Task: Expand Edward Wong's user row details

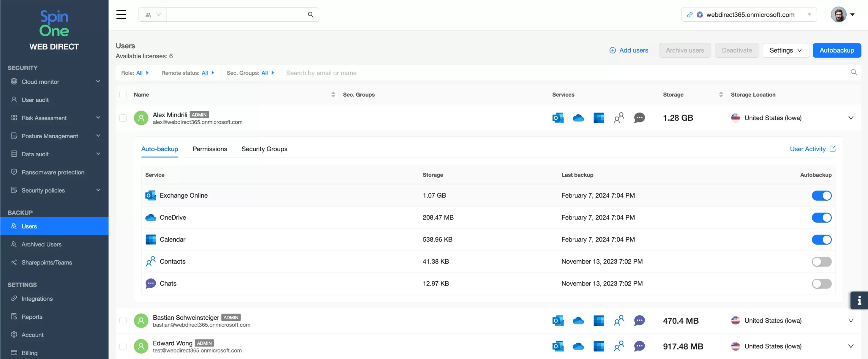Action: [x=851, y=346]
